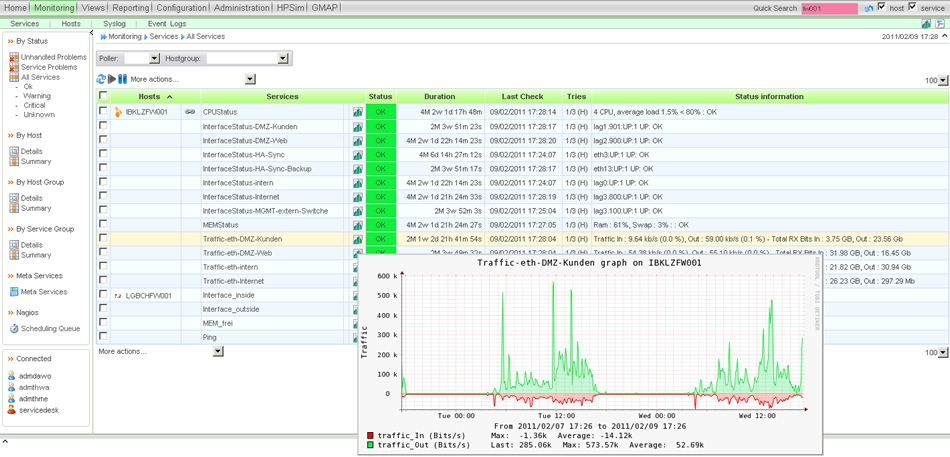950x457 pixels.
Task: Click the reset icon next to Quick Search
Action: point(867,8)
